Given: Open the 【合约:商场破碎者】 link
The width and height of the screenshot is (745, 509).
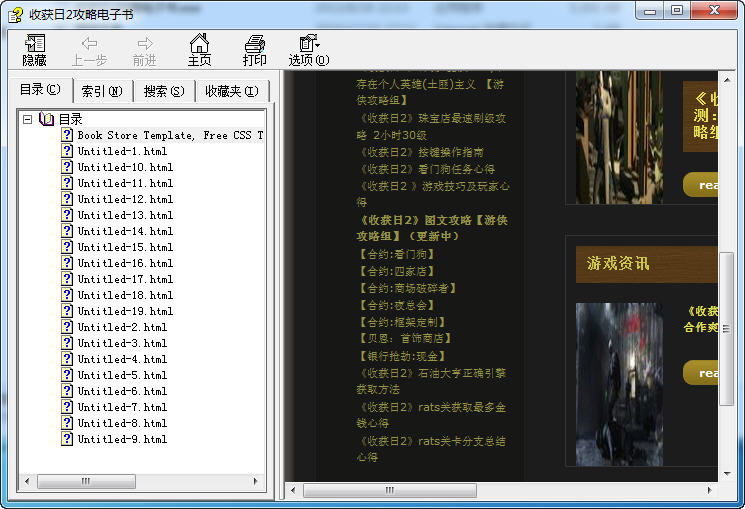Looking at the screenshot, I should pyautogui.click(x=407, y=288).
